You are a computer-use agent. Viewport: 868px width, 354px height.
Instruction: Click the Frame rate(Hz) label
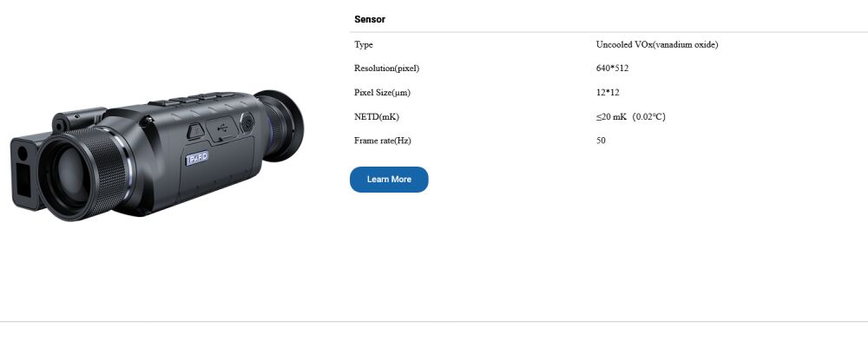click(x=383, y=141)
